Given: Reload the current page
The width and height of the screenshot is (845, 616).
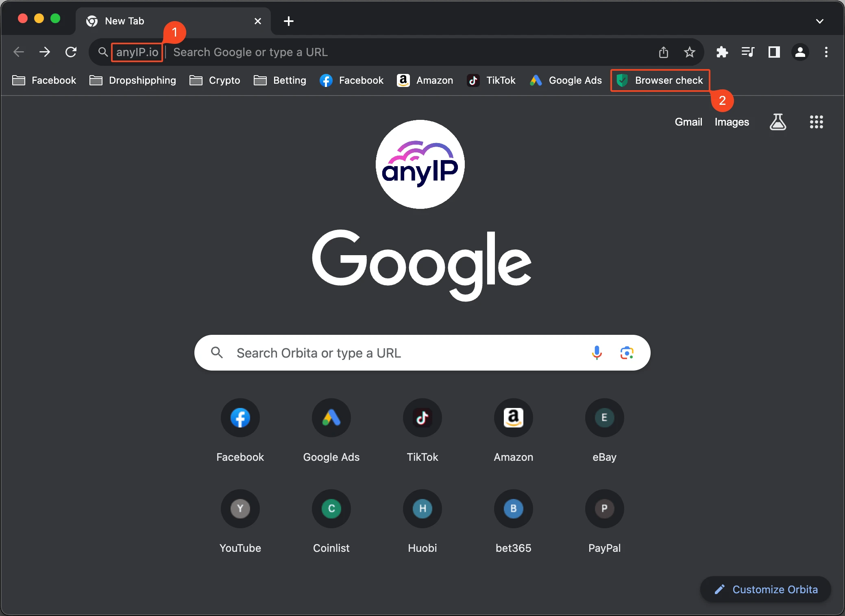Looking at the screenshot, I should tap(71, 52).
